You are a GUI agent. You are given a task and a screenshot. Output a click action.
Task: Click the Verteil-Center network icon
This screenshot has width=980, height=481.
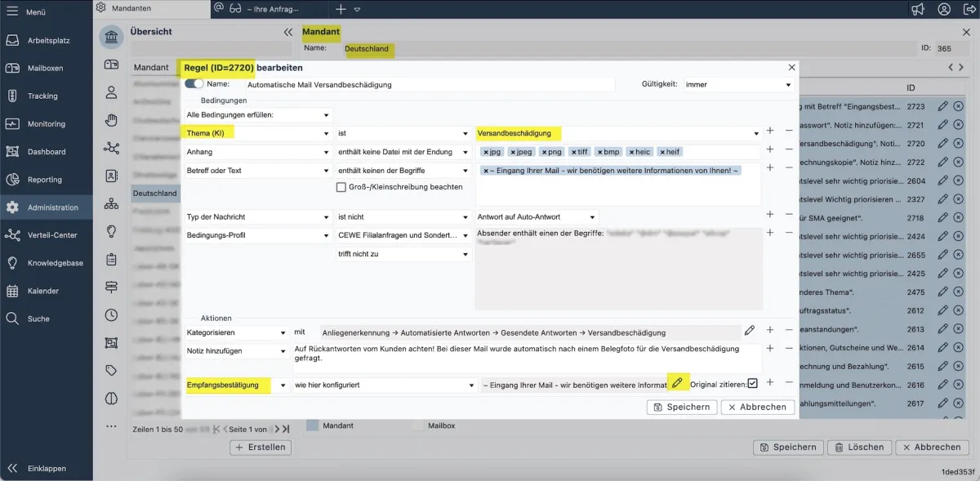click(12, 235)
